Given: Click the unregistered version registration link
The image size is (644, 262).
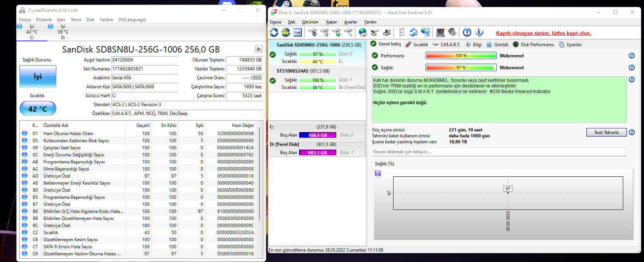Looking at the screenshot, I should 543,33.
